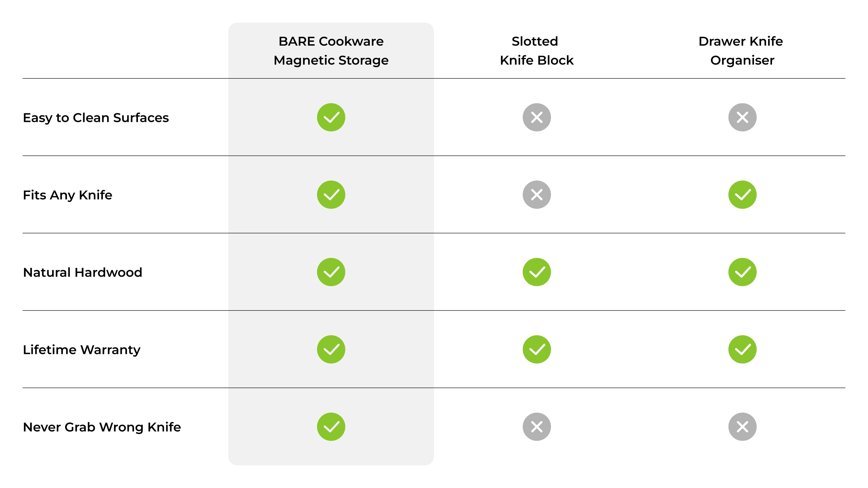Click Slotted Knife Block's Lifetime Warranty checkmark
The image size is (868, 488).
[536, 349]
